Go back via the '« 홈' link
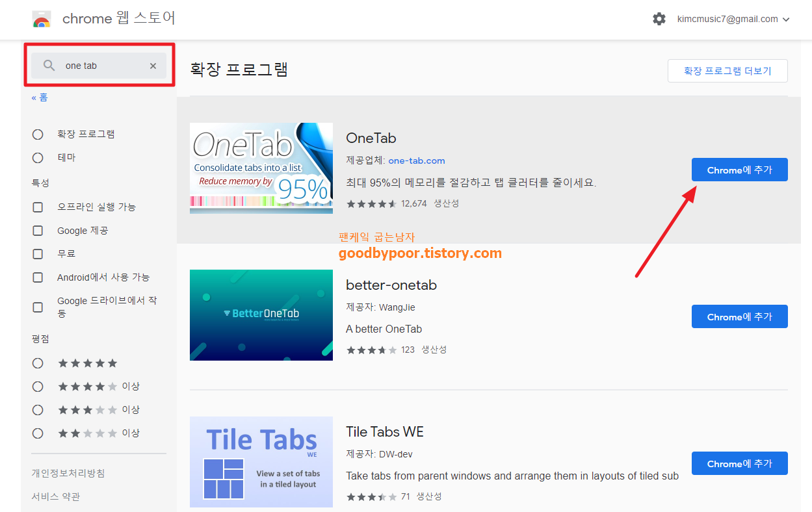The height and width of the screenshot is (512, 812). click(40, 97)
